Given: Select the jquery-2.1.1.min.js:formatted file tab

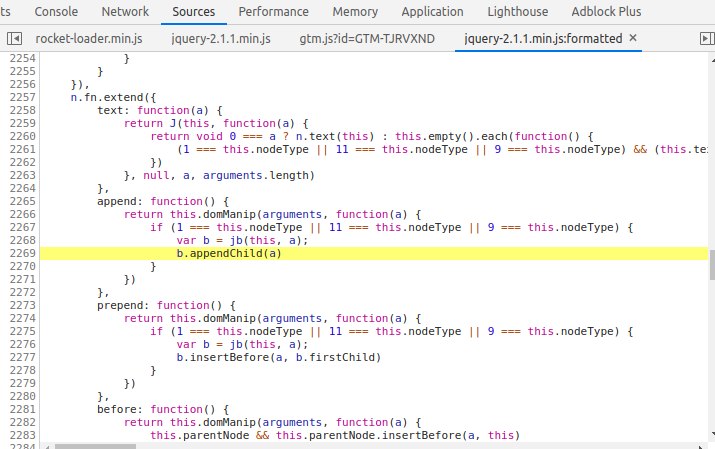Looking at the screenshot, I should [543, 39].
